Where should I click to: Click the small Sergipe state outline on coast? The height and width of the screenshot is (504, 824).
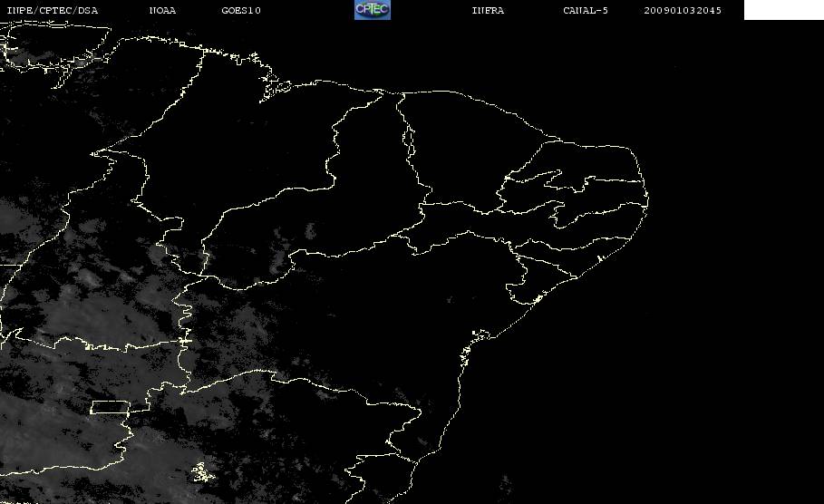(526, 286)
